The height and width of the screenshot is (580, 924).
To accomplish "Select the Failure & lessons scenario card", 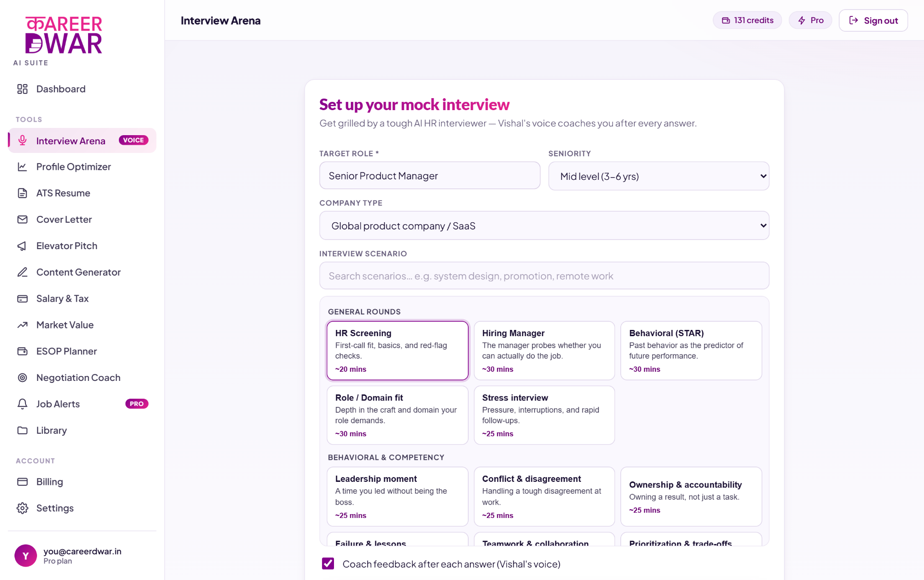I will pos(398,540).
